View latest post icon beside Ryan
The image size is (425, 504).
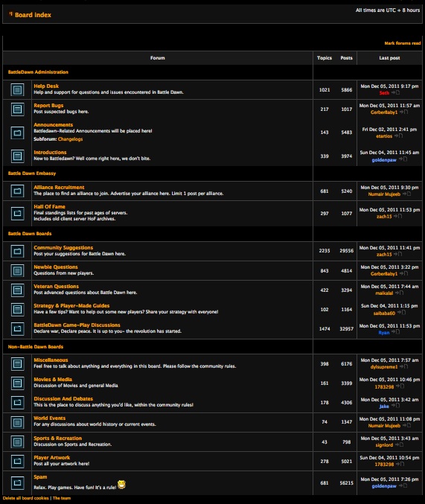point(395,332)
